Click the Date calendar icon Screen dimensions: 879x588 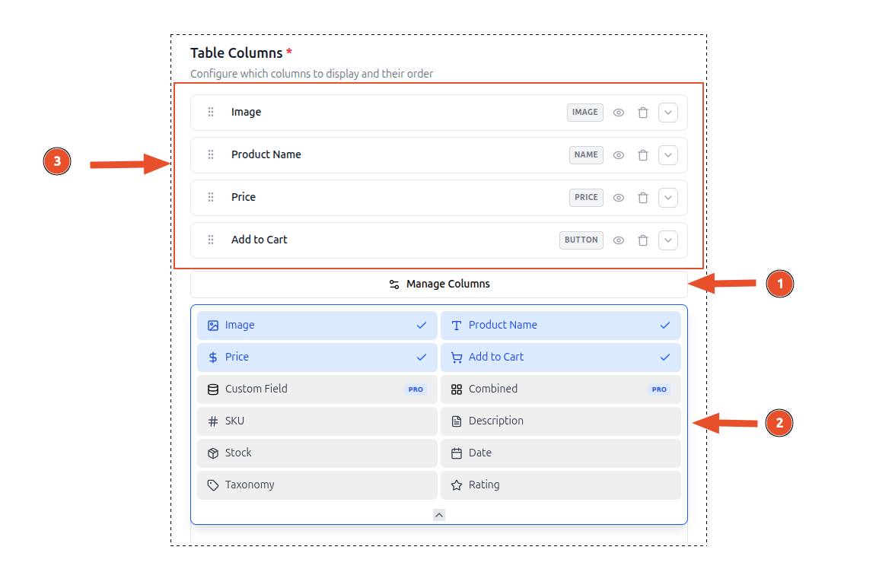point(456,453)
